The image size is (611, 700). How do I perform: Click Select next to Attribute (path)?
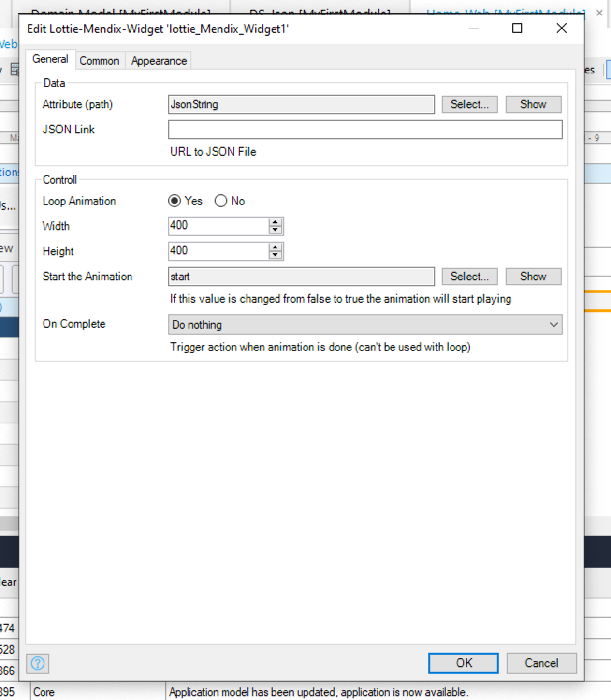pyautogui.click(x=469, y=104)
